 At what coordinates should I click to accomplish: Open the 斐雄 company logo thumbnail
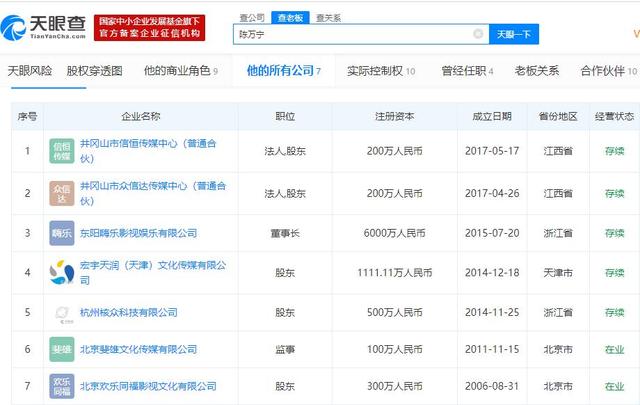coord(62,349)
